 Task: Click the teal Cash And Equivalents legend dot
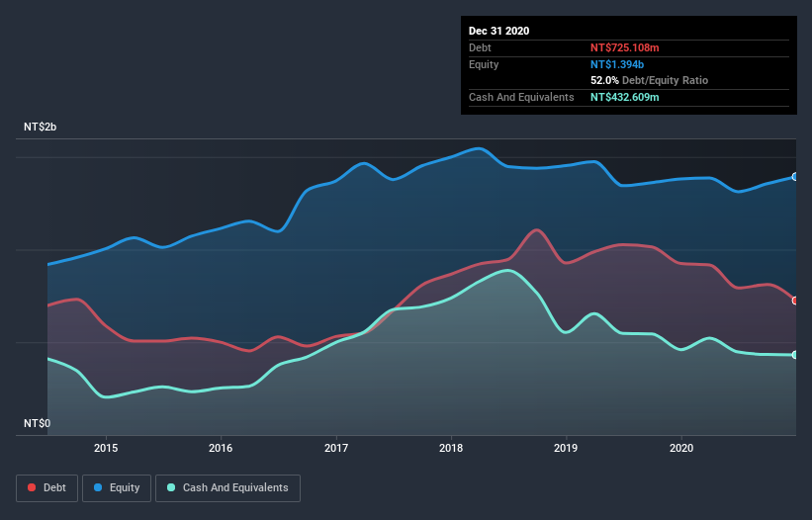pos(171,487)
